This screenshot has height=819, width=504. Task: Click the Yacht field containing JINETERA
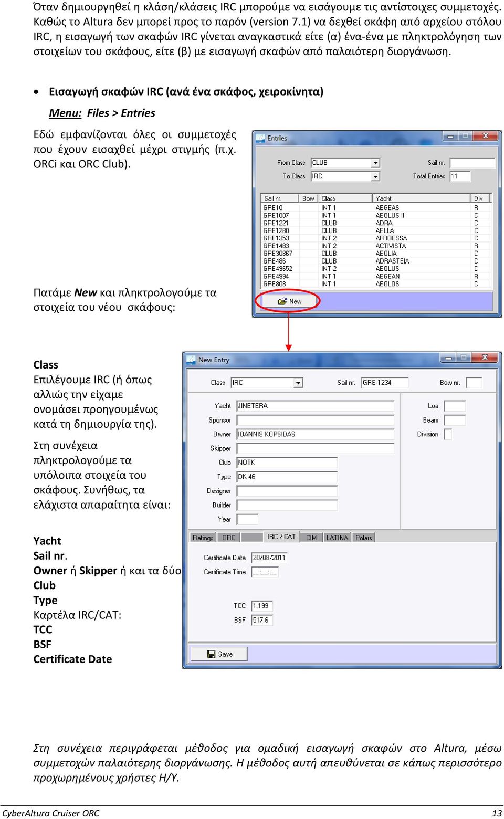tap(315, 406)
